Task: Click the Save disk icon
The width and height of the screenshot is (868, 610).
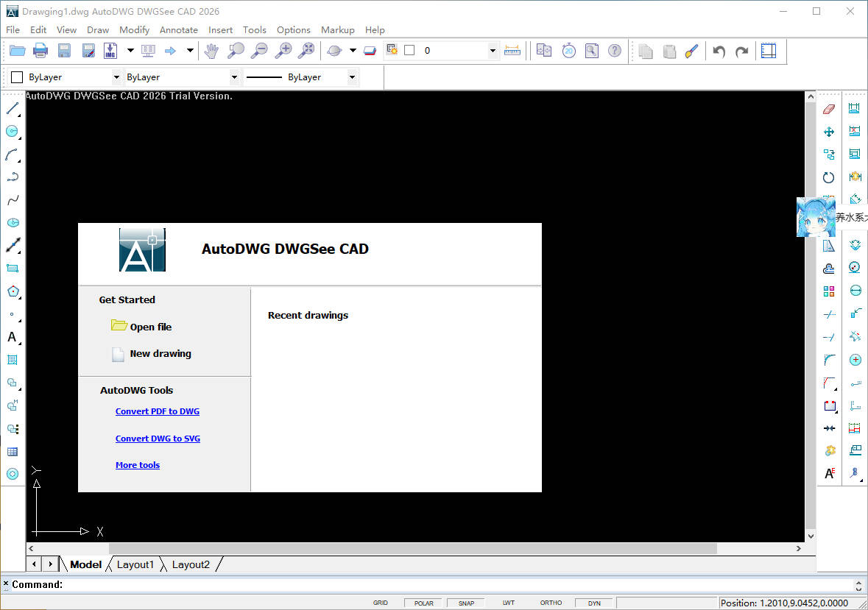Action: (64, 51)
